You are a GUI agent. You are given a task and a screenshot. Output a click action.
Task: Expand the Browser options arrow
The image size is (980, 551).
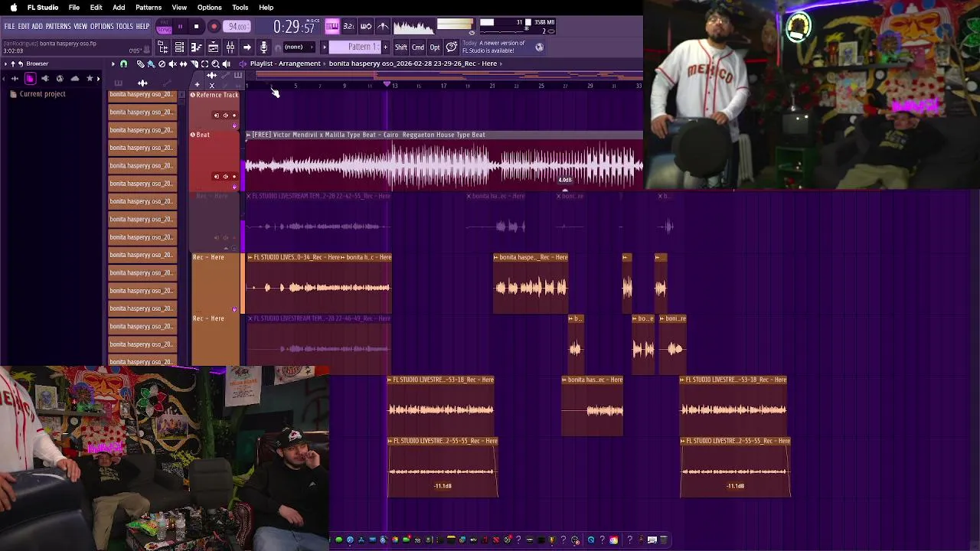(x=5, y=64)
